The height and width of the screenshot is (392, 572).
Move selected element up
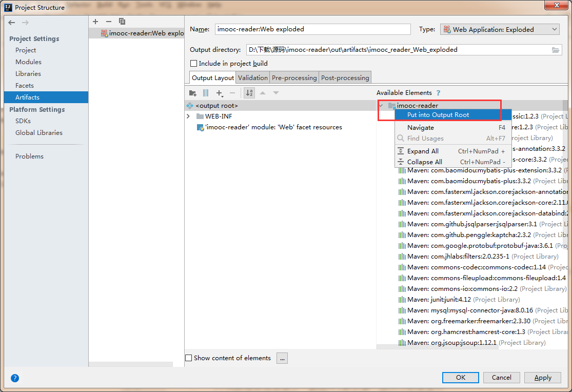(263, 93)
